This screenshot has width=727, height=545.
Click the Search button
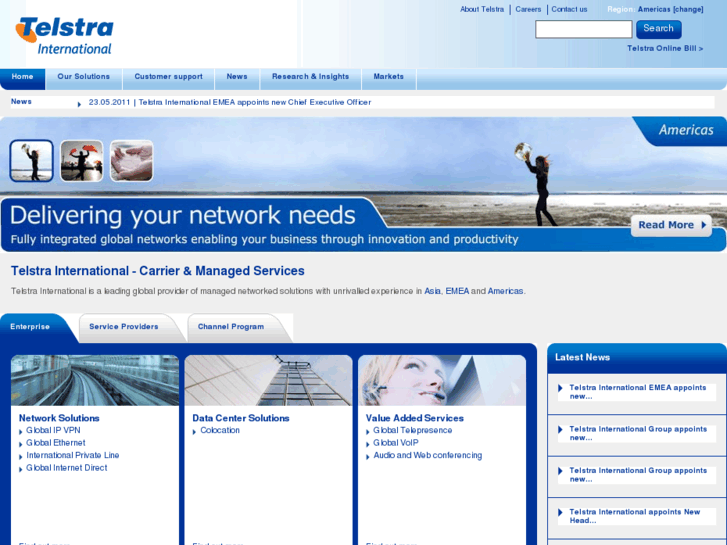pyautogui.click(x=658, y=29)
